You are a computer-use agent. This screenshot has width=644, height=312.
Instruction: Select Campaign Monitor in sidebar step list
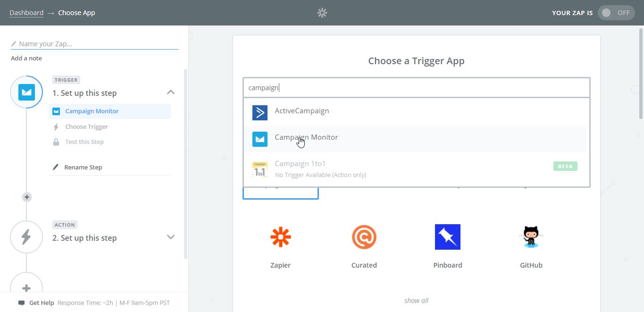[109, 111]
